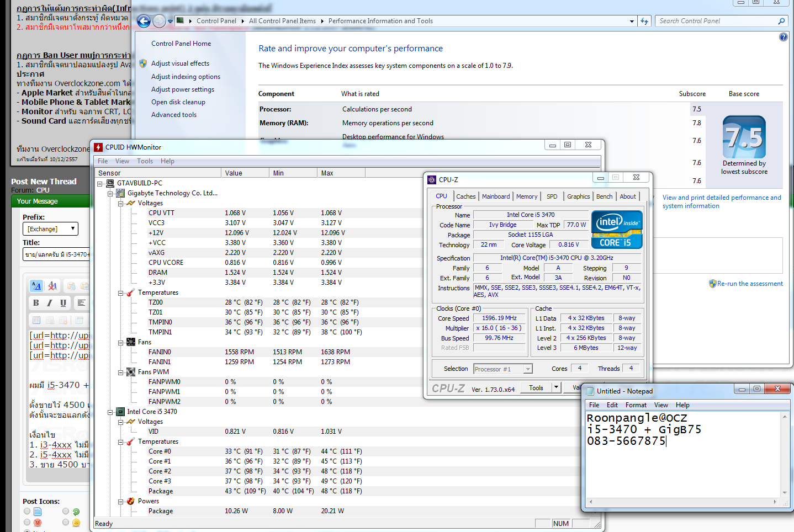This screenshot has width=794, height=532.
Task: Switch to the Mainboard tab in CPU-Z
Action: (x=495, y=196)
